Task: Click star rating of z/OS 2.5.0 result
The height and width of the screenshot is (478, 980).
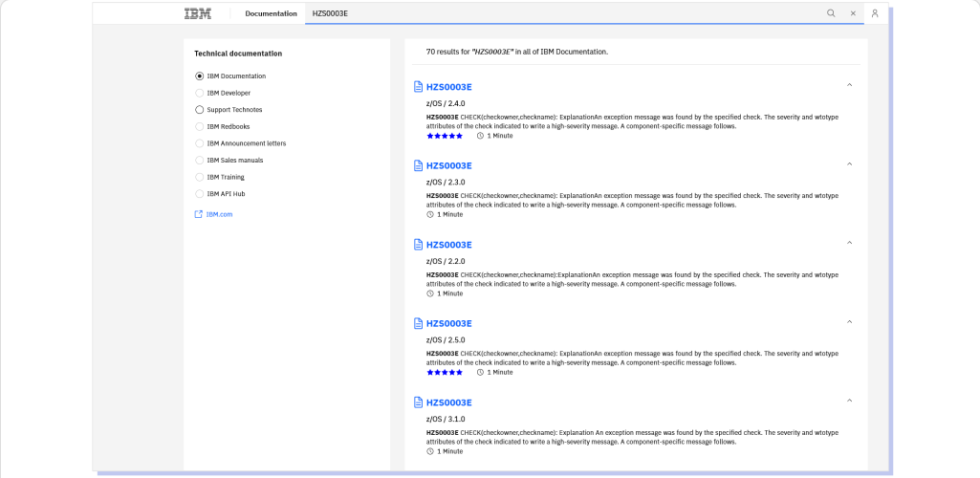Action: coord(445,373)
